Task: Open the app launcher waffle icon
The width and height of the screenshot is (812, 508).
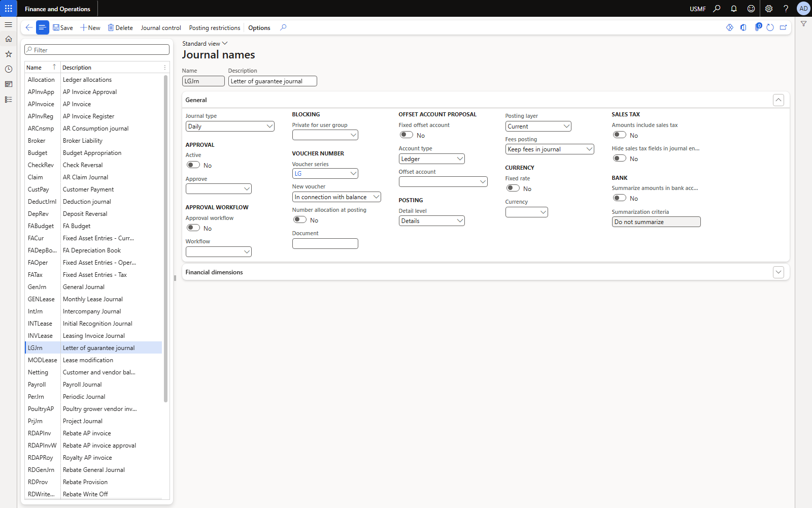Action: 9,9
